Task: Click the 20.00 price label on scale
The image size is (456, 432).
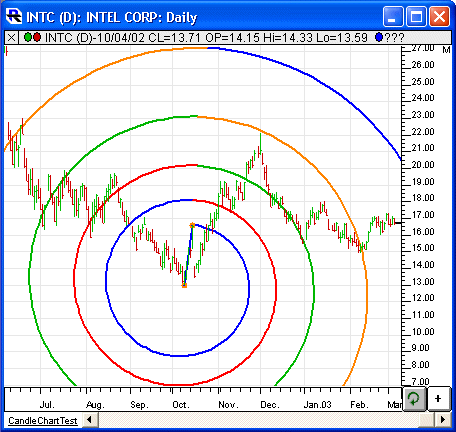Action: [x=423, y=165]
